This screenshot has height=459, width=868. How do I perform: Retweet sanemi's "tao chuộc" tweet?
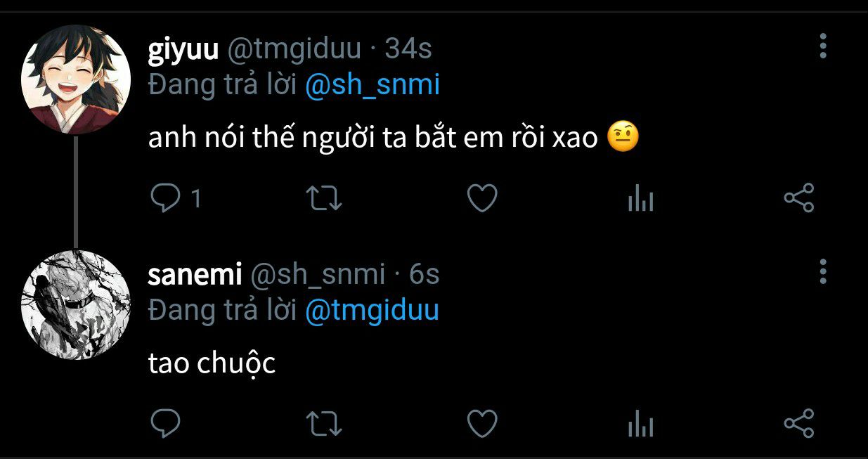click(325, 423)
